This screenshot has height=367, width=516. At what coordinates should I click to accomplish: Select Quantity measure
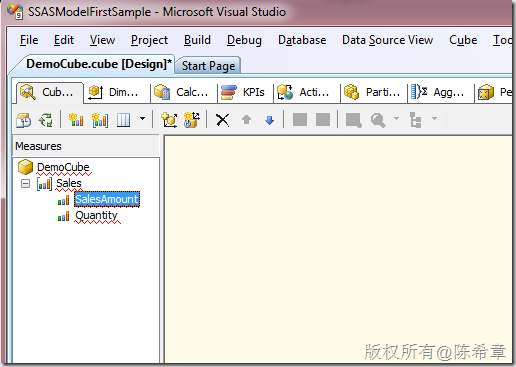(x=96, y=215)
